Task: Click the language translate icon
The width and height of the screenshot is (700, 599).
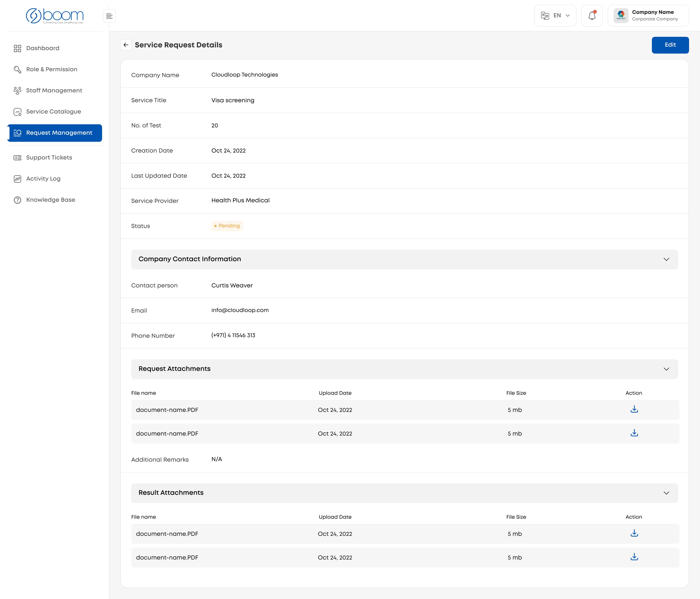Action: point(545,16)
